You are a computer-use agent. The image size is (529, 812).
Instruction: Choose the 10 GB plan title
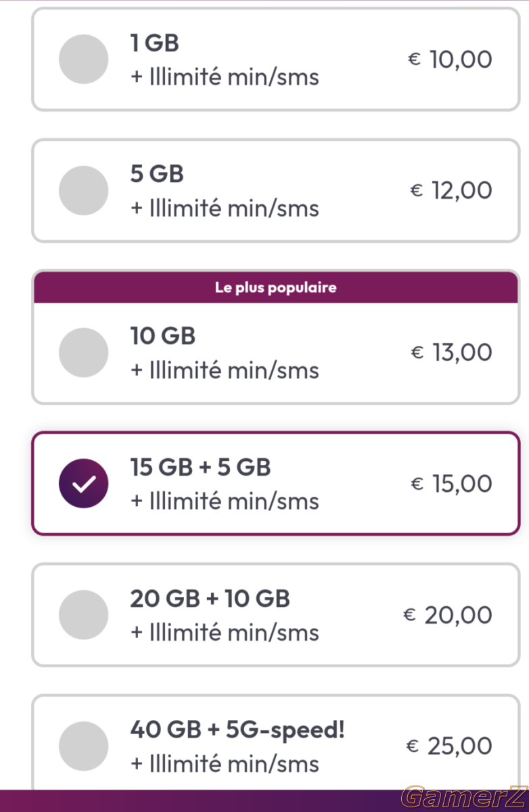point(163,336)
